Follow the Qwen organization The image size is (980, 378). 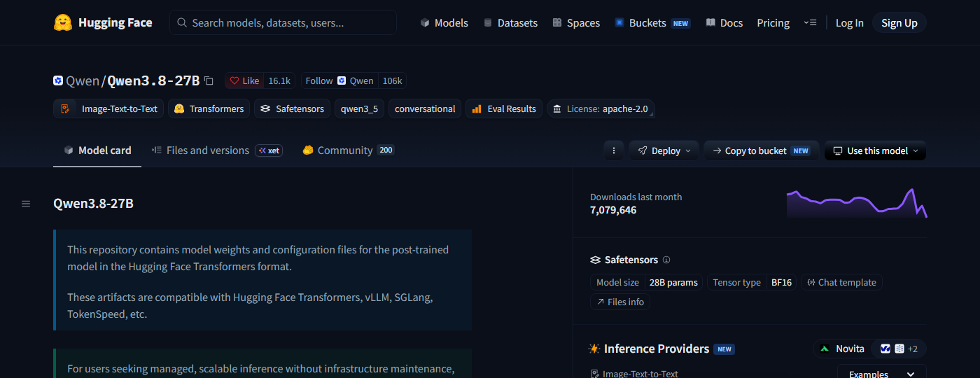pos(339,81)
